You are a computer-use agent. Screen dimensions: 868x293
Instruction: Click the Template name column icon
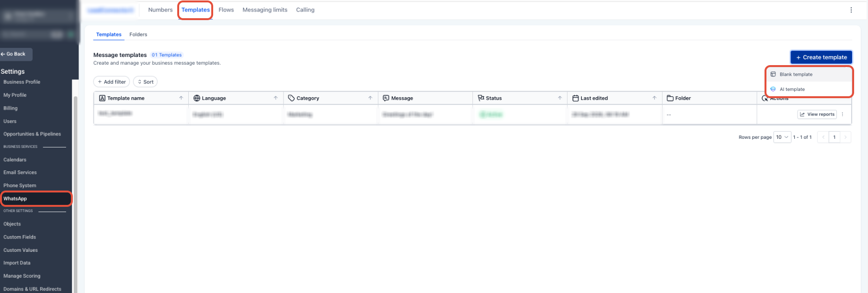[102, 98]
